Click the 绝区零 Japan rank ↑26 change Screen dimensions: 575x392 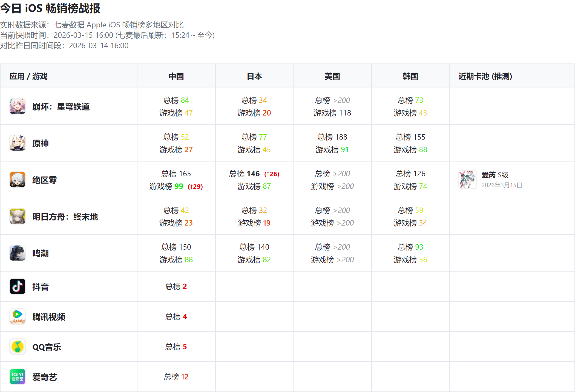point(272,174)
